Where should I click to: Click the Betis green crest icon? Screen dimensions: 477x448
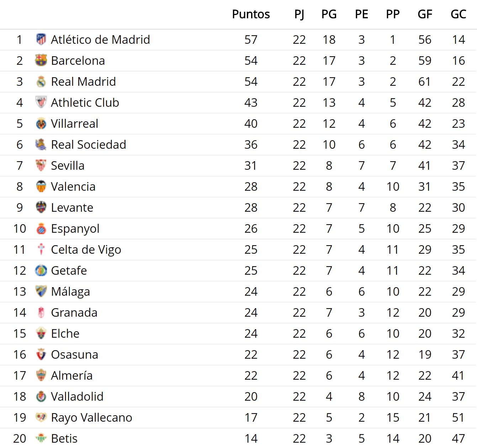(41, 438)
